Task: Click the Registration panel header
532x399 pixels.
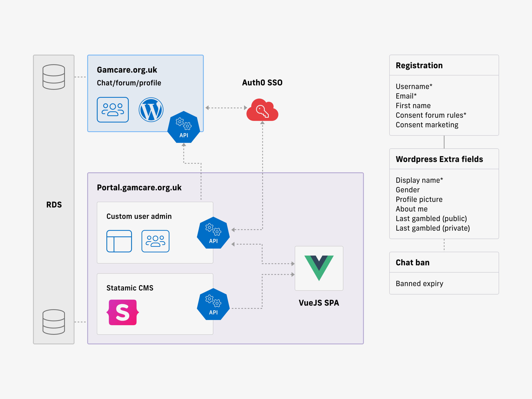Action: 419,65
